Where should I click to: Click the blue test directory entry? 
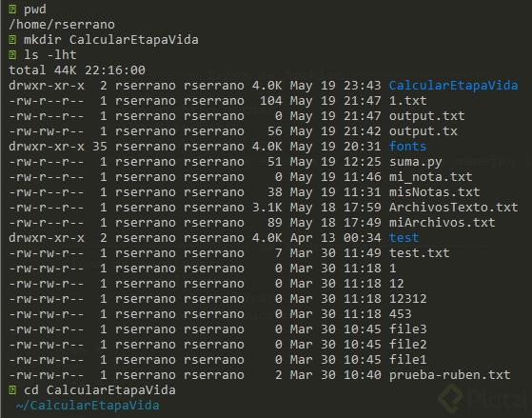(x=404, y=238)
